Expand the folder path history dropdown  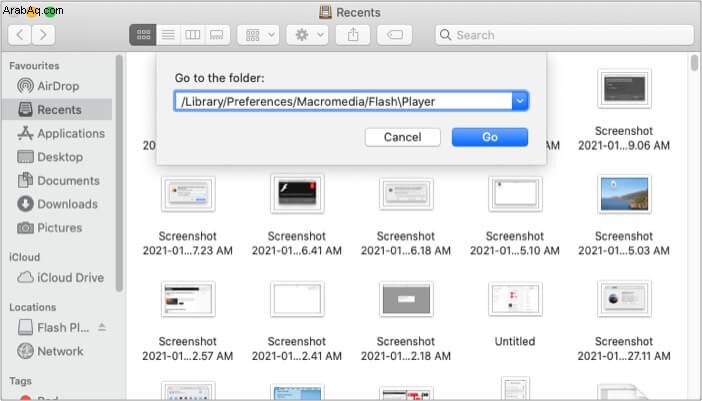point(520,101)
